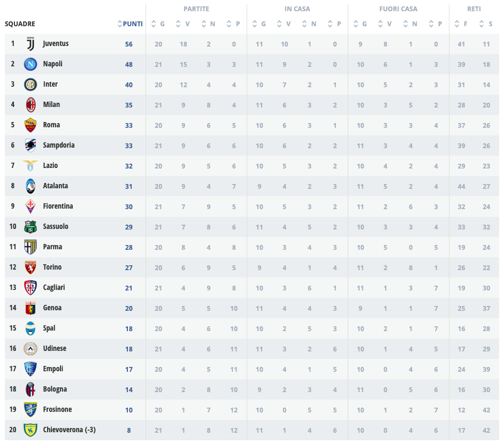504x444 pixels.
Task: Sort table by PUNTI column
Action: 129,24
